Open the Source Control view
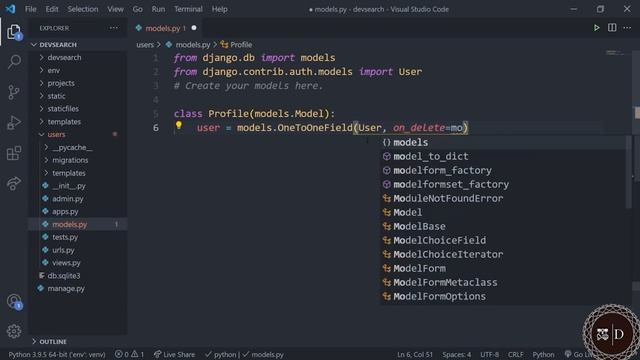640x360 pixels. [x=14, y=92]
